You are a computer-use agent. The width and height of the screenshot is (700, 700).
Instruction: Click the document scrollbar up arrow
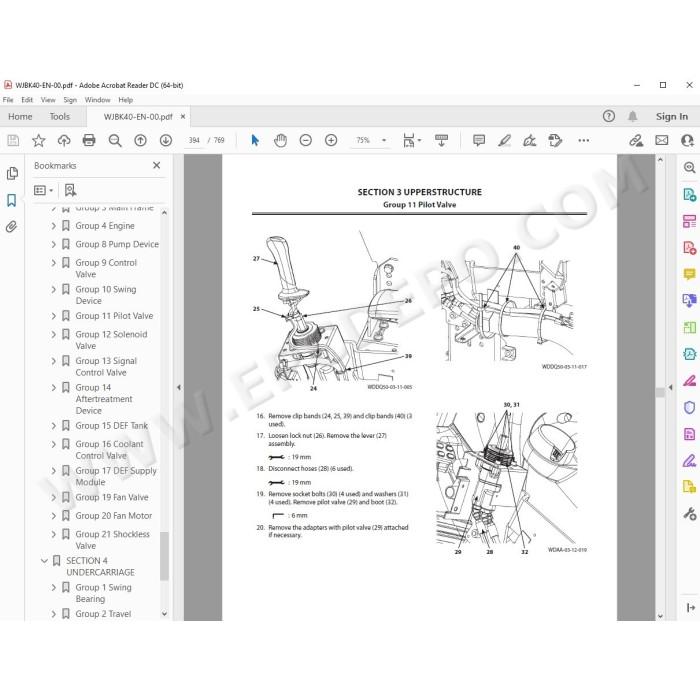[x=661, y=159]
